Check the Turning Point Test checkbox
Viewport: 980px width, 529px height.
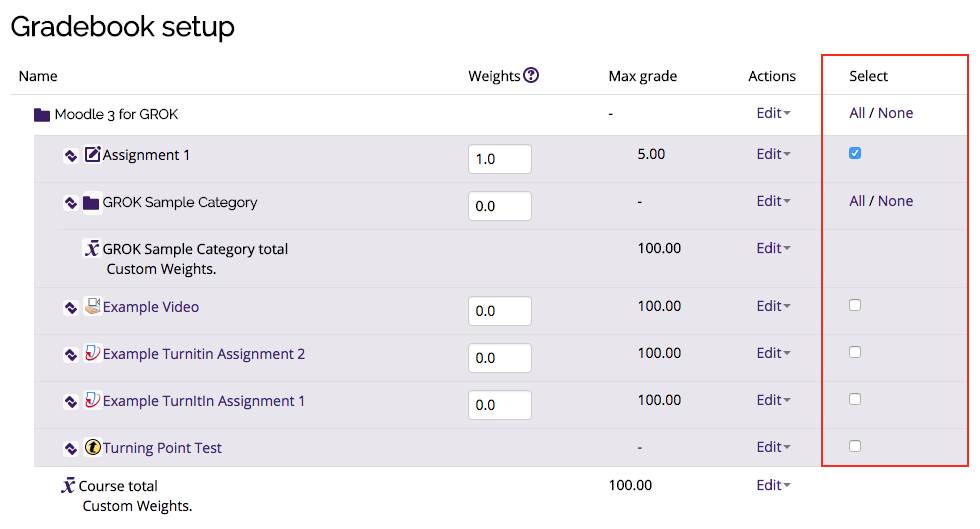pyautogui.click(x=855, y=446)
